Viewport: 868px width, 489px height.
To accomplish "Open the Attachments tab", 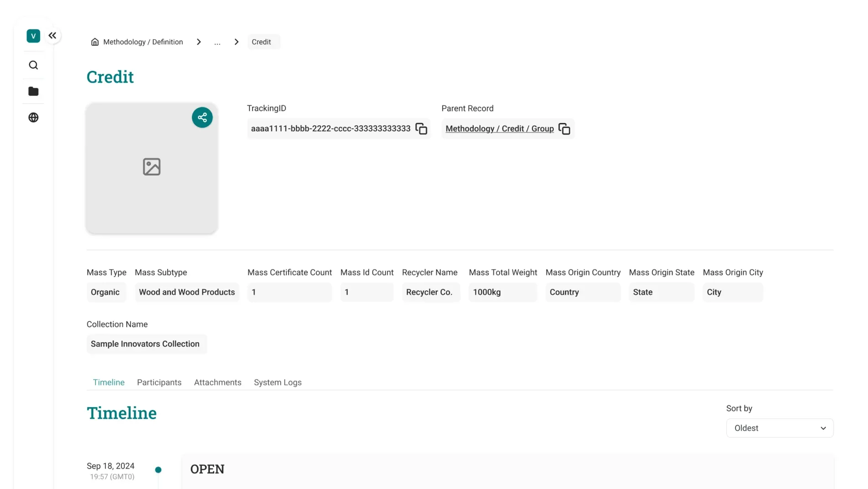I will (x=217, y=383).
